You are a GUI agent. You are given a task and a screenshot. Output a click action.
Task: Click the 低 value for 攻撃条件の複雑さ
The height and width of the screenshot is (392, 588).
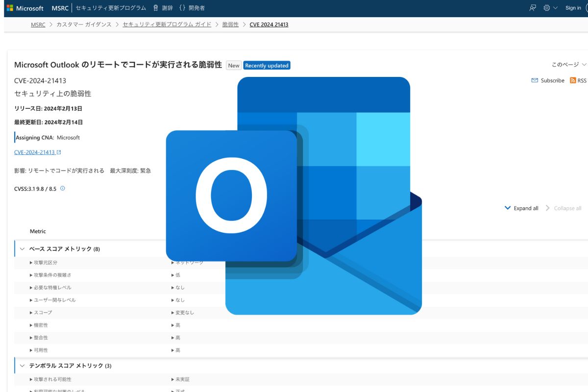coord(175,275)
